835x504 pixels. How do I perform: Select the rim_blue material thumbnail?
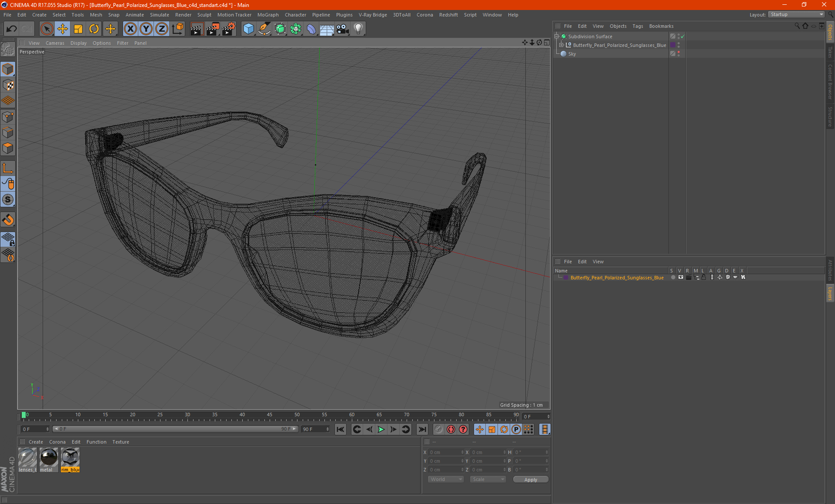coord(70,460)
